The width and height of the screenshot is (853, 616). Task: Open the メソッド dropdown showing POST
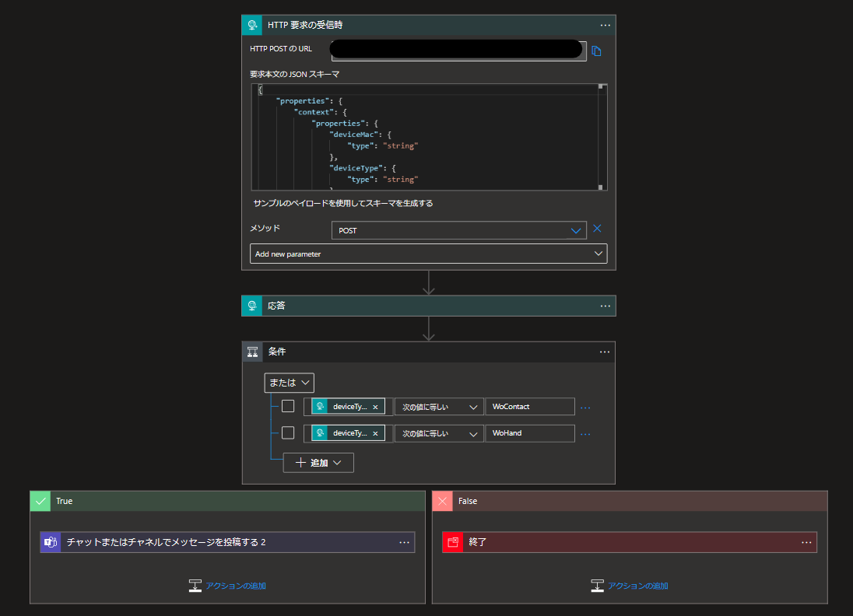458,230
